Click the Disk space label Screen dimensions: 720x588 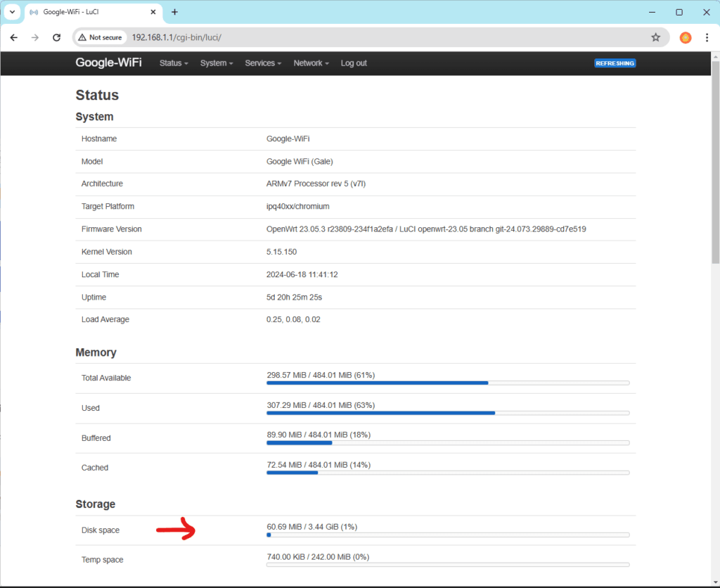pyautogui.click(x=101, y=530)
